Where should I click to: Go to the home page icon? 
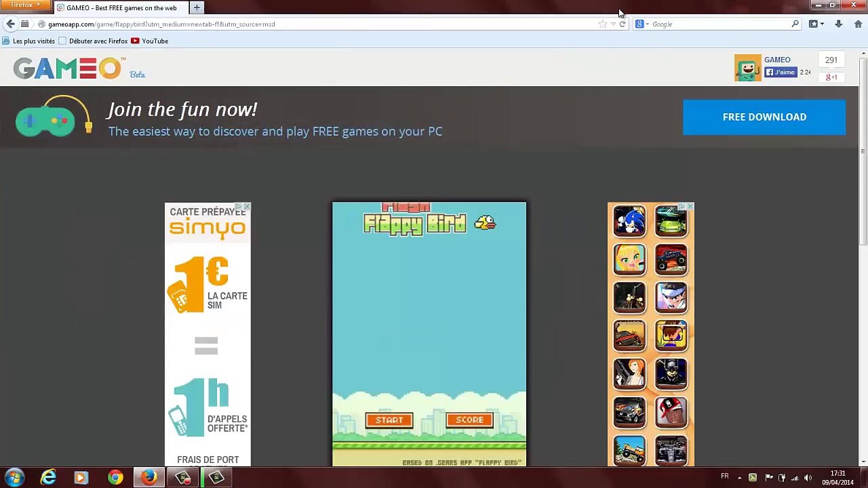[858, 24]
